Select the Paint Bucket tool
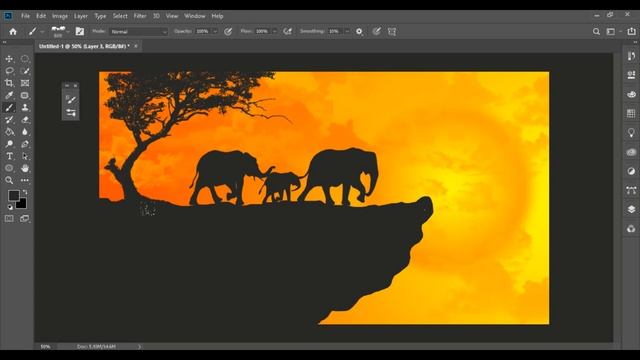This screenshot has width=640, height=360. tap(9, 132)
